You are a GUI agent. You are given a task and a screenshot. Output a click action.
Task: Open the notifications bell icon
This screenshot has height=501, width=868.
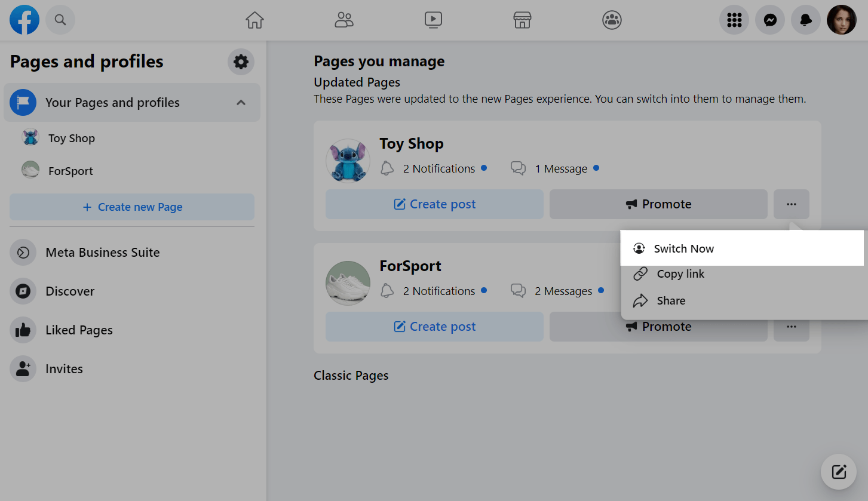pyautogui.click(x=806, y=20)
